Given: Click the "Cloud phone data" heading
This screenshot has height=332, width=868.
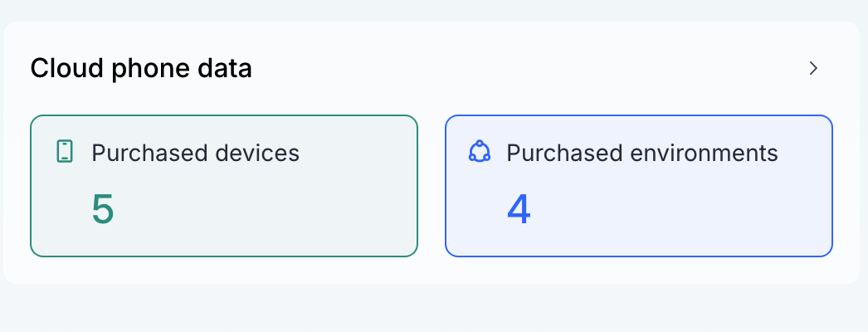Looking at the screenshot, I should (x=141, y=68).
